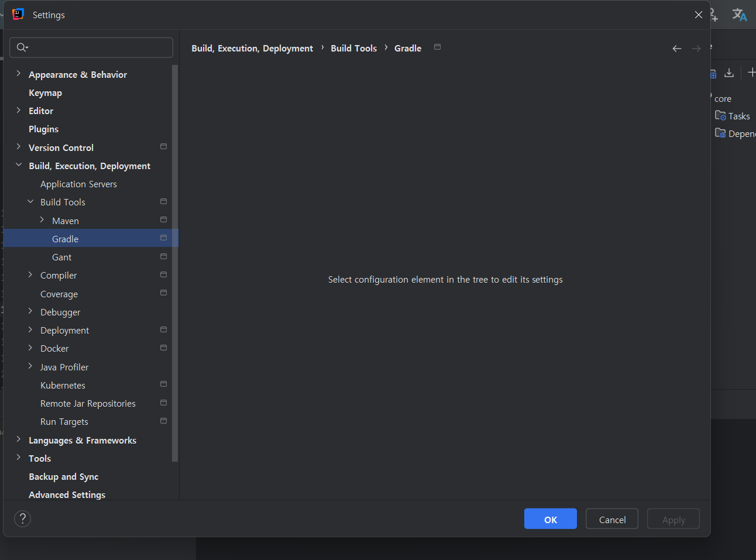756x560 pixels.
Task: Click the project-level icon on the Deployment row
Action: pos(164,329)
